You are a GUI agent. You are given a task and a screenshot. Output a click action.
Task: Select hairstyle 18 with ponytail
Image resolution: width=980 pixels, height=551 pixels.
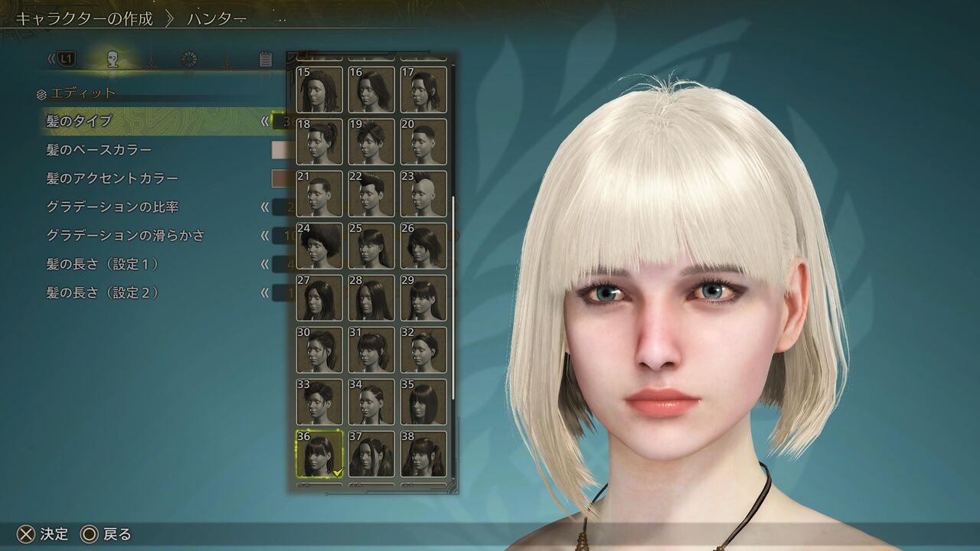(319, 142)
